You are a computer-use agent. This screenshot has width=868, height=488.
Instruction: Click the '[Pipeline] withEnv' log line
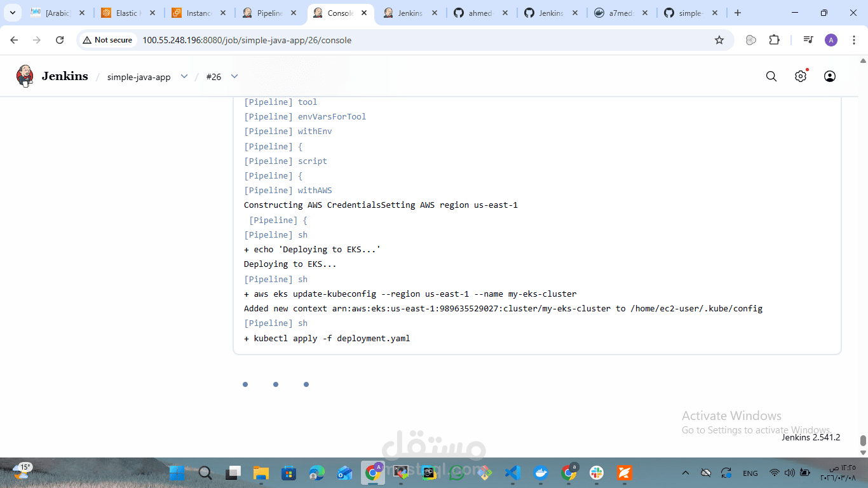click(x=288, y=131)
